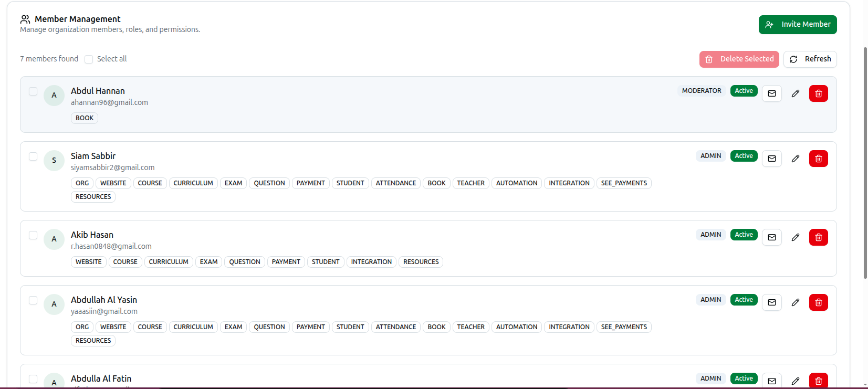Screen dimensions: 868x389
Task: Edit Abdullah Al Yasin using pencil icon
Action: tap(796, 302)
